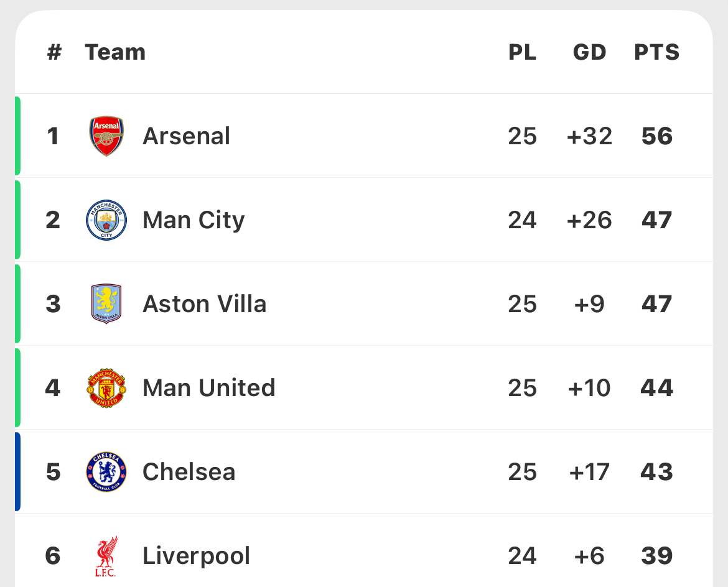Click Chelsea's blue qualification marker
This screenshot has width=728, height=587.
coord(18,472)
